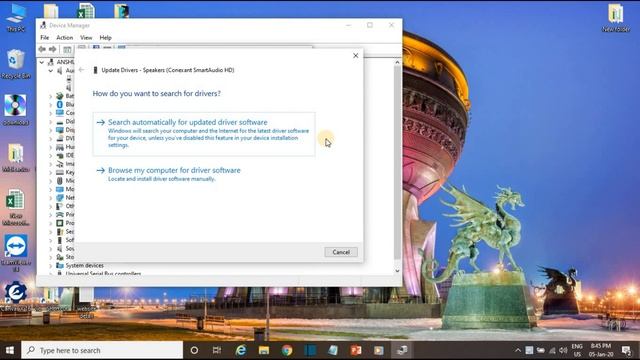
Task: Open PowerPoint from the taskbar
Action: 356,350
